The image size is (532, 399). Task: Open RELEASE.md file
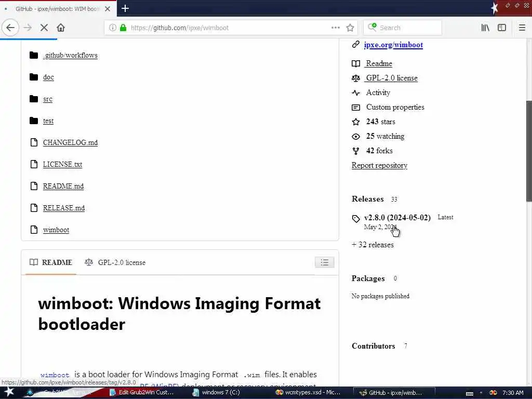click(x=64, y=208)
